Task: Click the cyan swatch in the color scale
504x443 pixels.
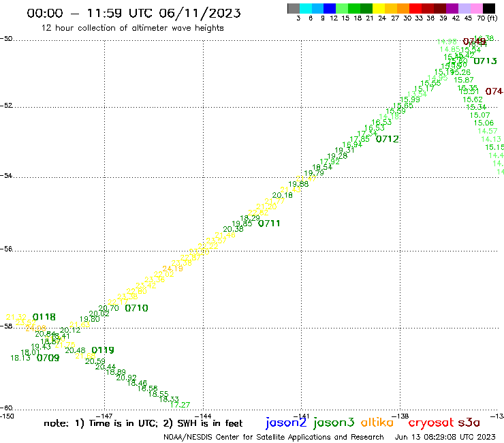Action: [x=306, y=8]
